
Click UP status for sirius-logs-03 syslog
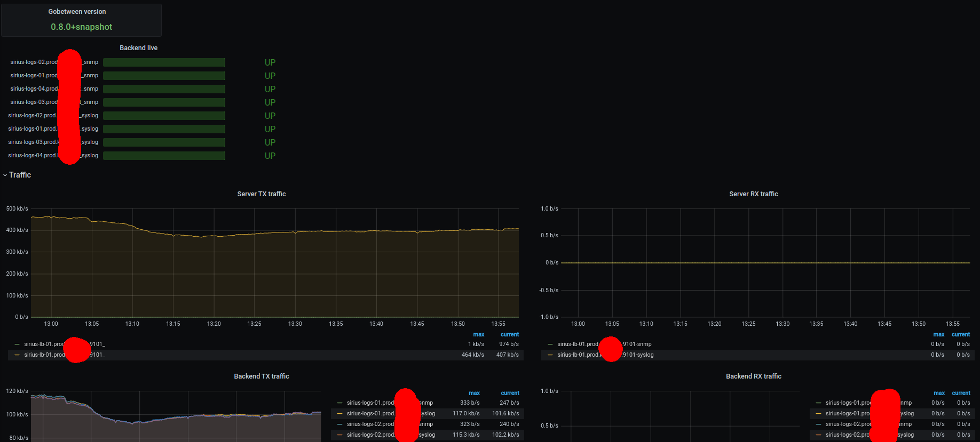pyautogui.click(x=270, y=142)
